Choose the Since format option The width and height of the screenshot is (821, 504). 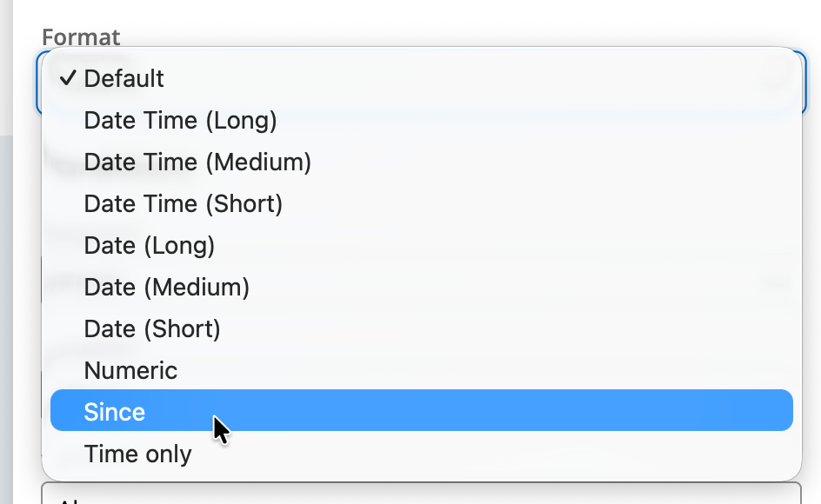(115, 412)
